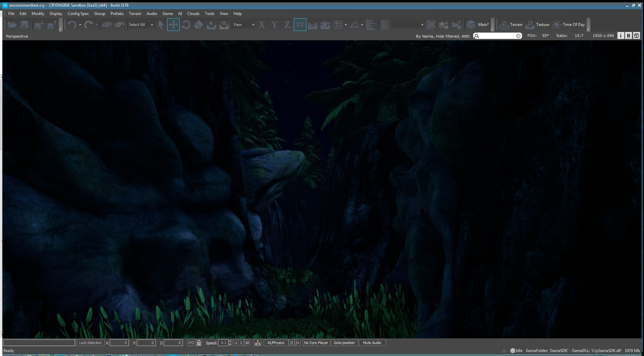Activate the Rotate tool
Viewport: 644px width, 356px height.
(186, 25)
